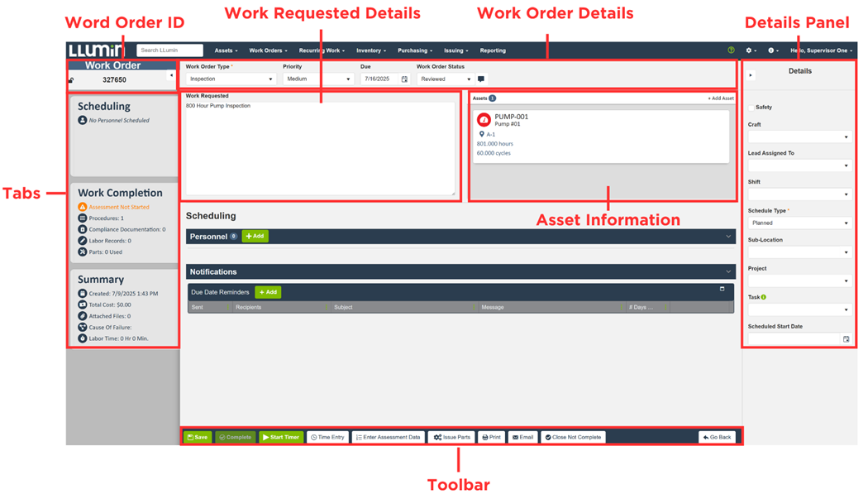Image resolution: width=868 pixels, height=494 pixels.
Task: Click the work order status comment icon
Action: click(x=481, y=79)
